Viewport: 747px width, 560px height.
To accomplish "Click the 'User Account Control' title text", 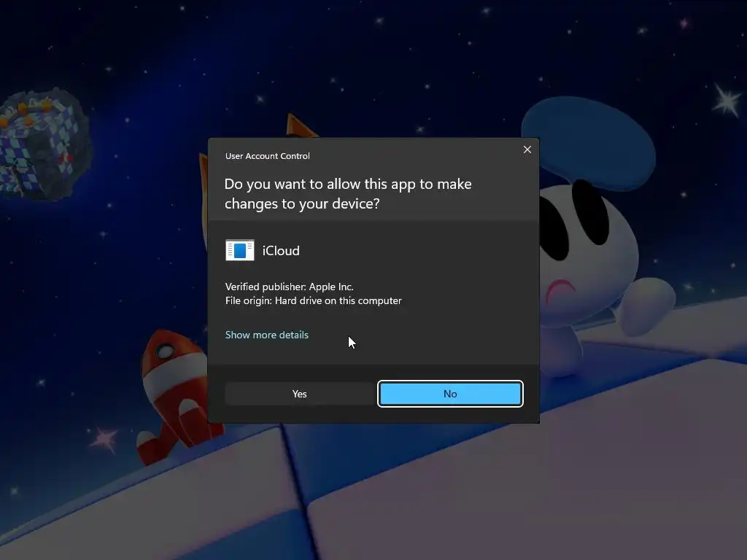I will coord(267,156).
